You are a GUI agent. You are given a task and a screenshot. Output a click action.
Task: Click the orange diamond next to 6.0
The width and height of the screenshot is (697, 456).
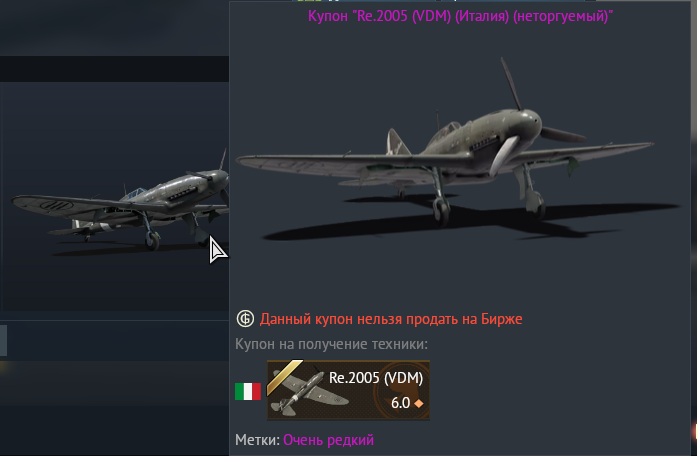click(418, 404)
